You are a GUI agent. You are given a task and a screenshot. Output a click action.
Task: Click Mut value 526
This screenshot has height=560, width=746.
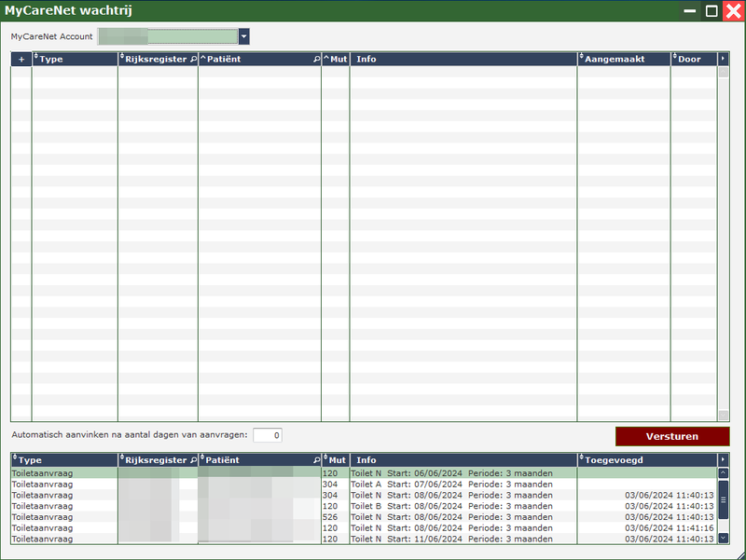click(x=330, y=517)
